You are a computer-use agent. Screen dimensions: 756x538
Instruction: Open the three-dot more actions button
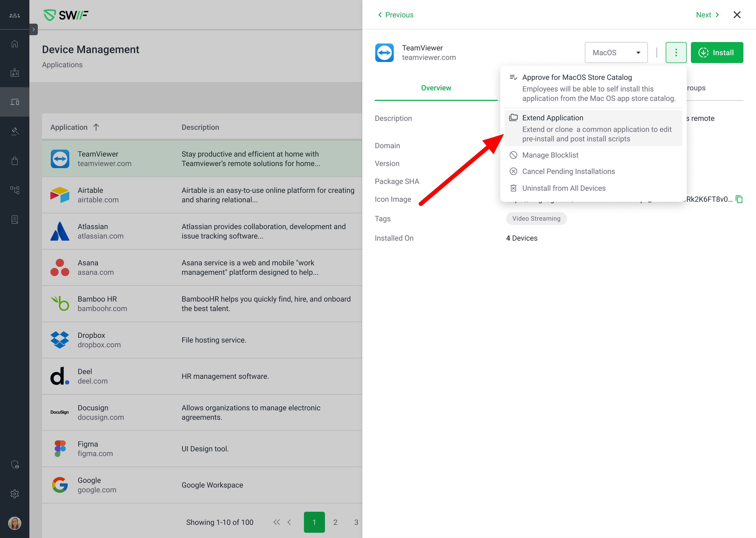(676, 53)
